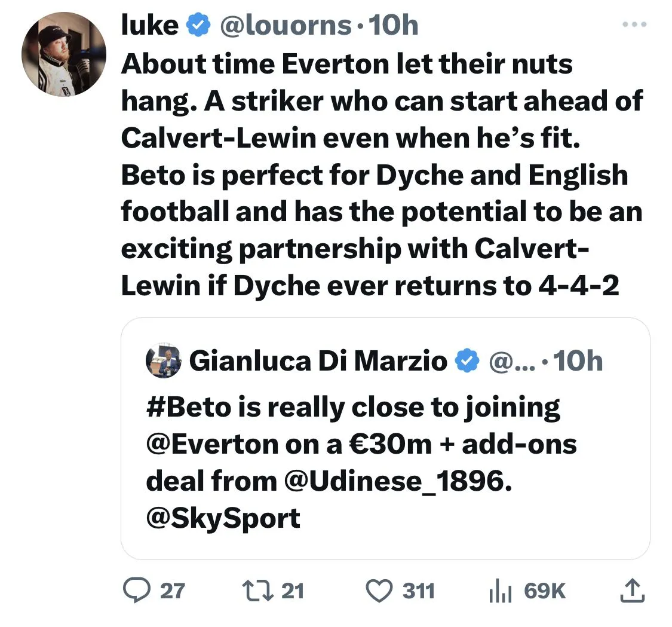672x627 pixels.
Task: Open luke's main tweet text
Action: tap(382, 174)
